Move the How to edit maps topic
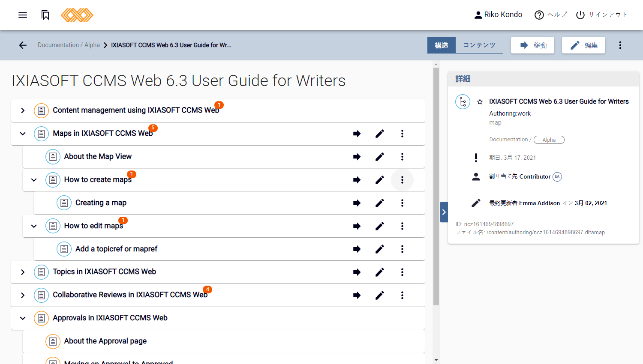 357,226
